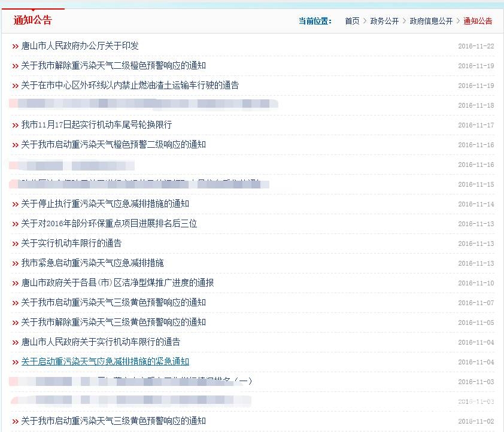The image size is (504, 432).
Task: Click the red arrow icon next to 关于停止执行重污染天气应急减排措施的通知
Action: [15, 204]
